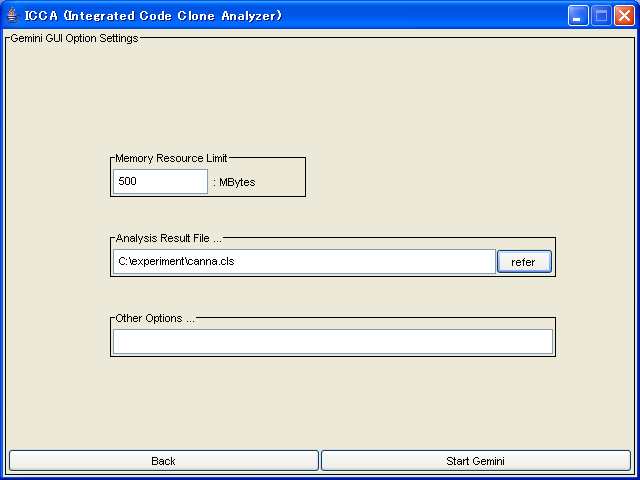The height and width of the screenshot is (480, 640).
Task: Minimize the ICCA window
Action: pyautogui.click(x=578, y=16)
